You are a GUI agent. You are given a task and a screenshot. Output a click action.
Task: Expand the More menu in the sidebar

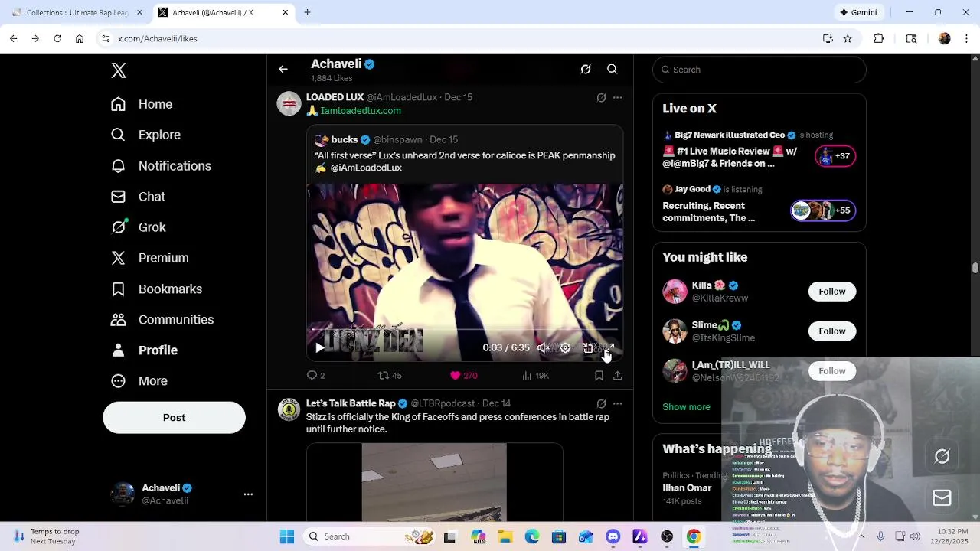pos(139,381)
